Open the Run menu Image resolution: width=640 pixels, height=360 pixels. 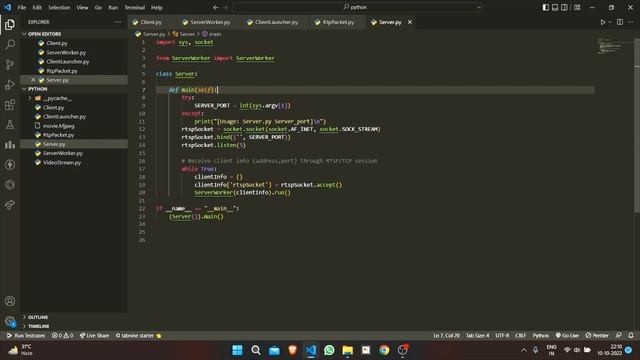(113, 7)
